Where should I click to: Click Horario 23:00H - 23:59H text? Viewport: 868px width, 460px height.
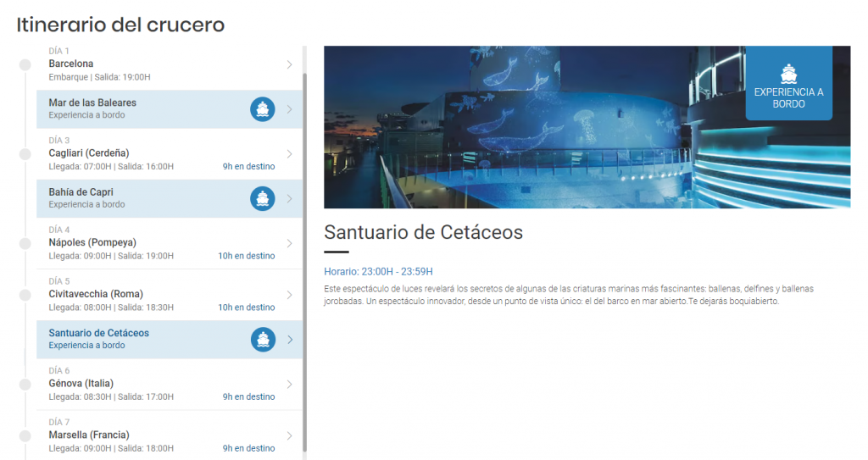tap(378, 272)
